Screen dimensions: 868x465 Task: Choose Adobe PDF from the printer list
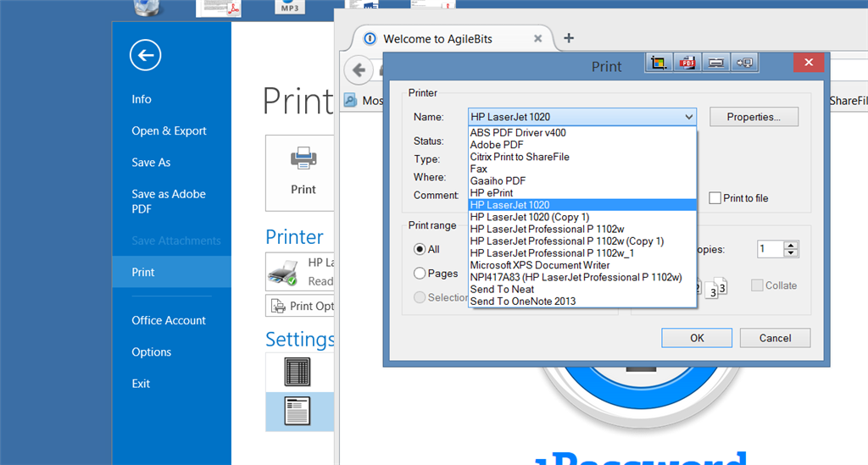(581, 145)
